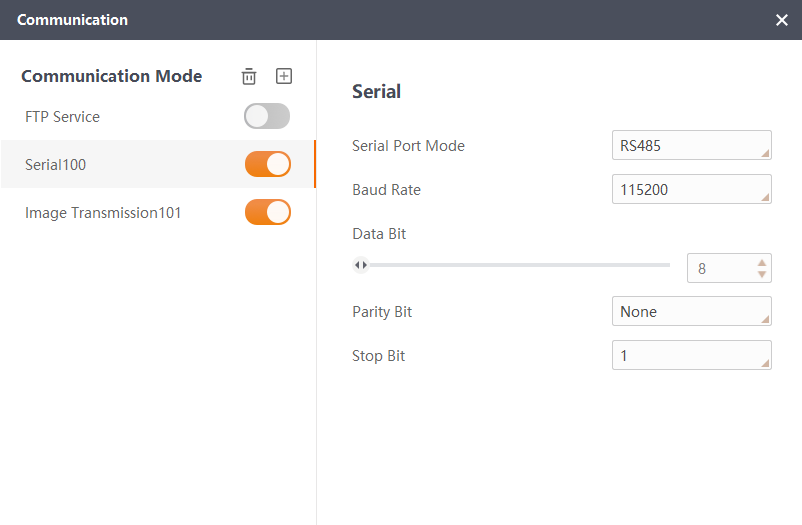This screenshot has height=525, width=802.
Task: Click the trash delete communication mode icon
Action: 249,76
